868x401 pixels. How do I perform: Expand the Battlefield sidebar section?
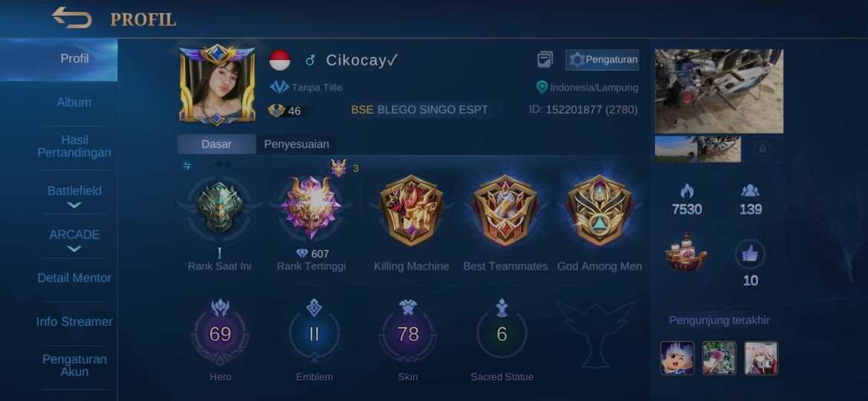(x=74, y=196)
